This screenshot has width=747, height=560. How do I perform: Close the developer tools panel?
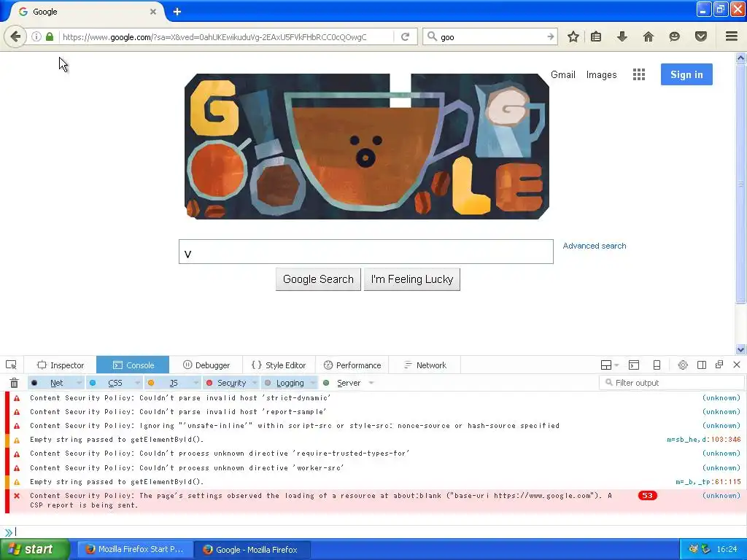[737, 365]
